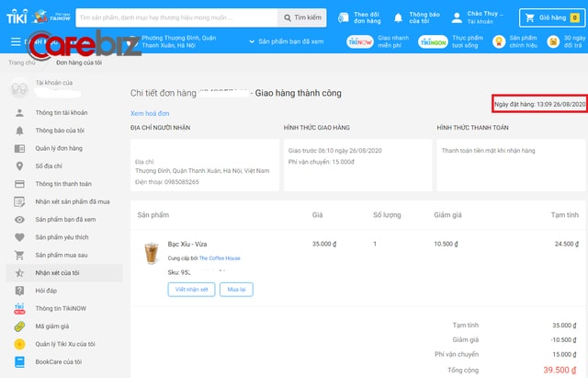Click the Thanh toán tiền mặt khi nhận hàng text
The image size is (588, 378).
coord(488,151)
